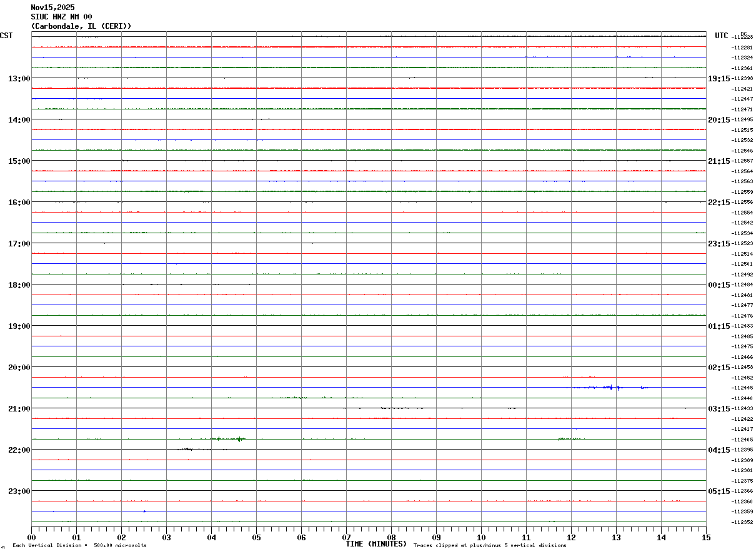Viewport: 756px width, 554px height.
Task: Click the 19:15 UTC time label
Action: (x=719, y=78)
